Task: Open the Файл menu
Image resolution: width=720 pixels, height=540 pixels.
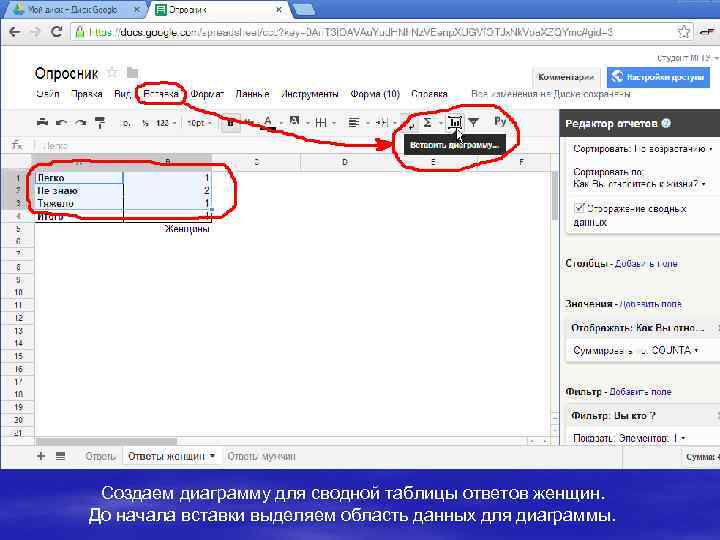Action: coord(48,94)
